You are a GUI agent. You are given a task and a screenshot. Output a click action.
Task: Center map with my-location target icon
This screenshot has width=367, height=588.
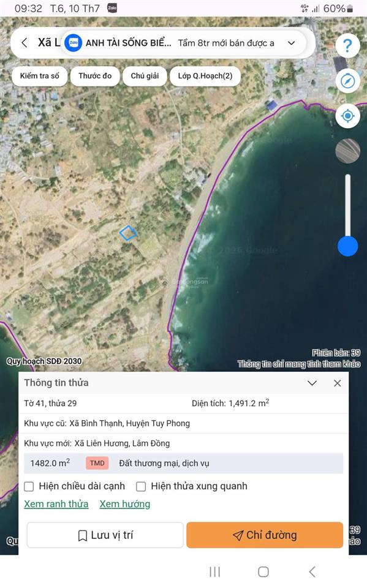tap(347, 116)
